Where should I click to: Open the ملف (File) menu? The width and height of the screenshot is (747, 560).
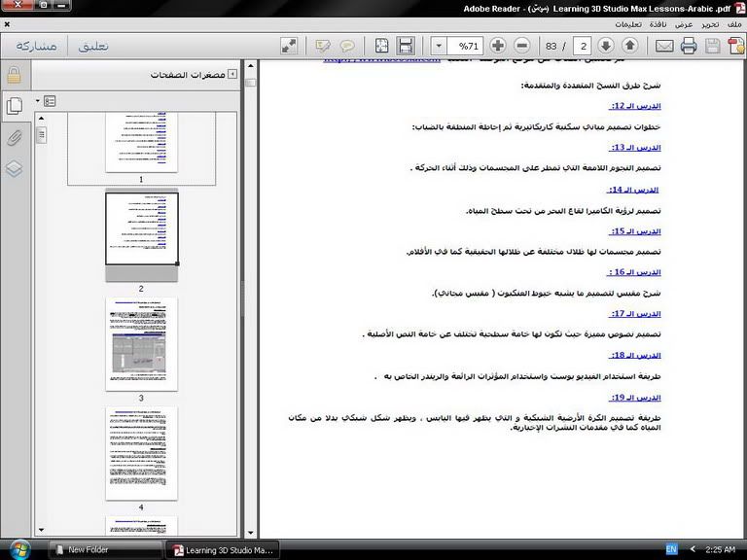[734, 24]
